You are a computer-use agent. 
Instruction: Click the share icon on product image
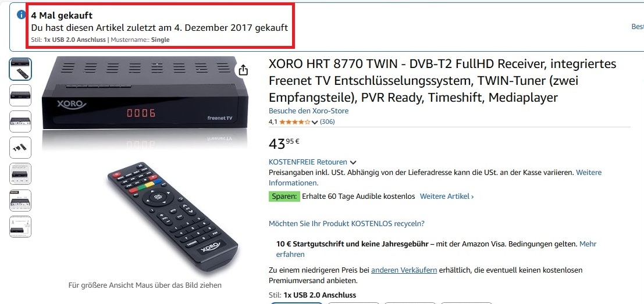click(x=243, y=70)
